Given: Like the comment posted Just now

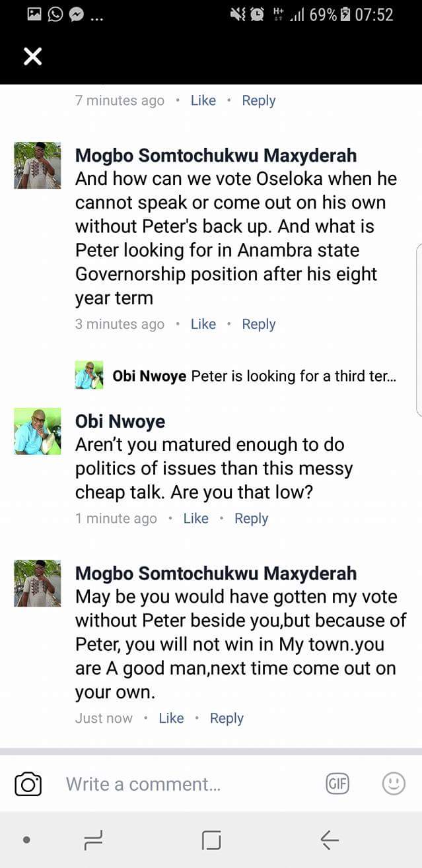Looking at the screenshot, I should pyautogui.click(x=171, y=718).
